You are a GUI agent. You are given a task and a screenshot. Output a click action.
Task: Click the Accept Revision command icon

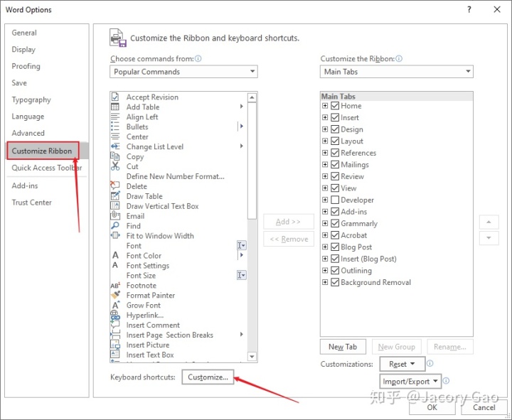pyautogui.click(x=115, y=97)
